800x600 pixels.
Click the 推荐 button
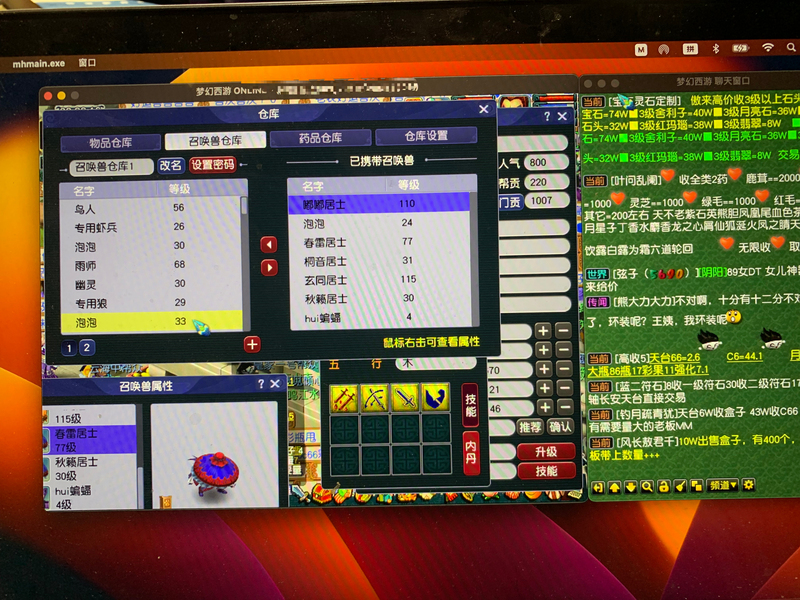(530, 427)
